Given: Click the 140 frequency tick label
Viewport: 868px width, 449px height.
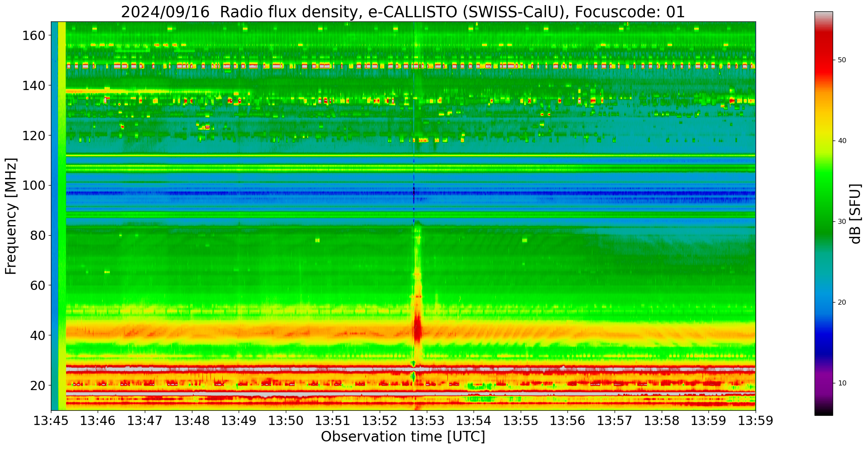Looking at the screenshot, I should pos(34,85).
